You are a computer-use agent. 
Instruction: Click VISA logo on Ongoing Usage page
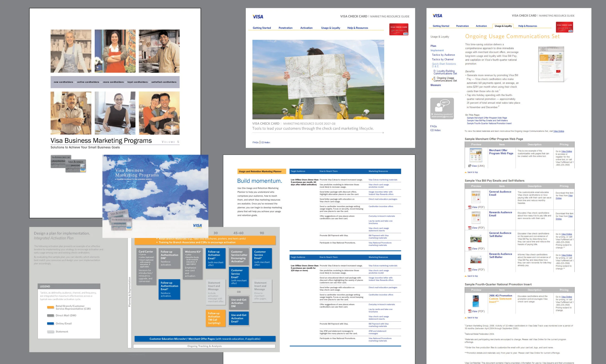click(x=437, y=16)
